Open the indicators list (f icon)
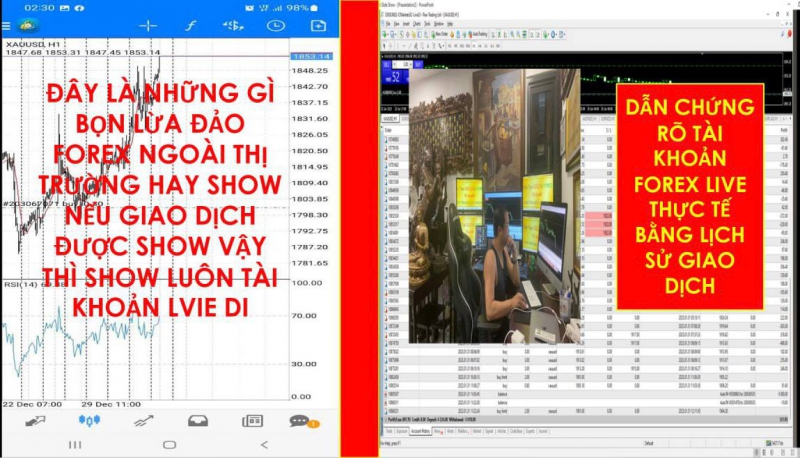Viewport: 800px width, 458px height. 190,25
